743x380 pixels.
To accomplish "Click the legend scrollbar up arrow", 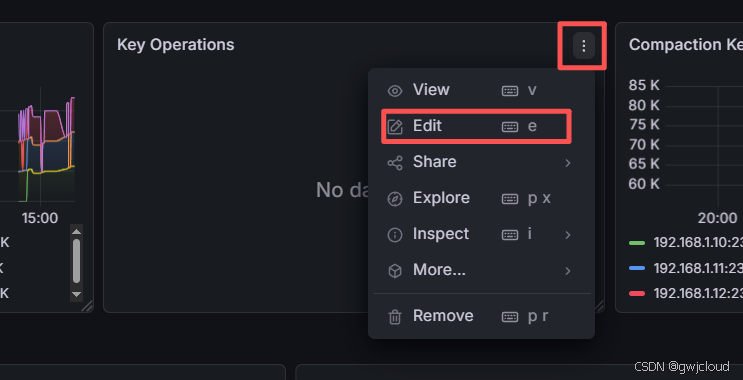I will pos(76,231).
